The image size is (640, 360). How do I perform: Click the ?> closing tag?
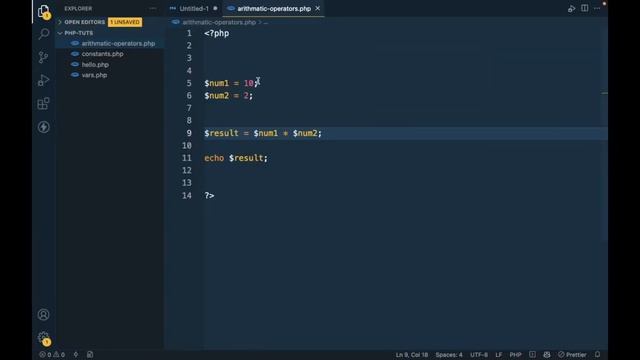point(209,196)
